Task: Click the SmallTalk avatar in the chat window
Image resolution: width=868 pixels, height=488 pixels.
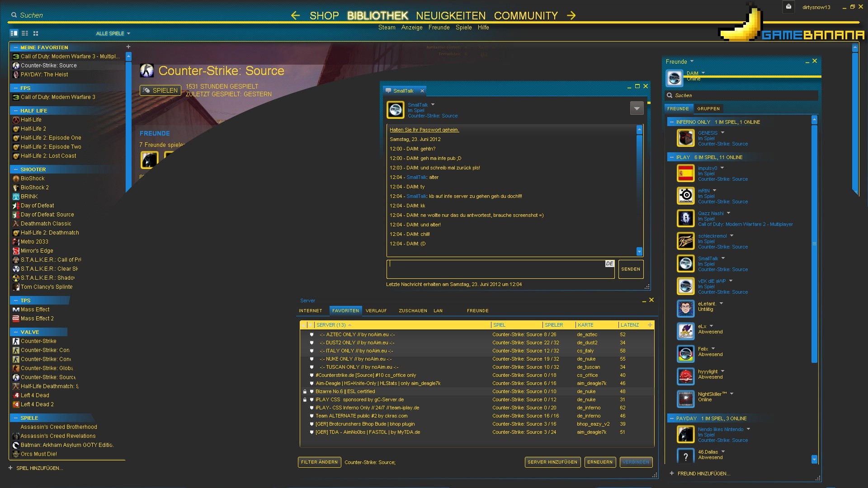Action: coord(396,109)
